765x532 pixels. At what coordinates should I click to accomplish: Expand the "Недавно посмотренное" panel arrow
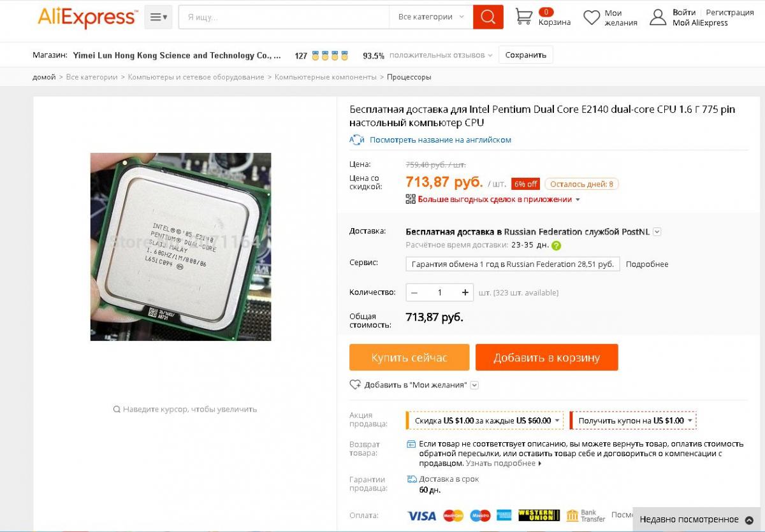coord(749,520)
